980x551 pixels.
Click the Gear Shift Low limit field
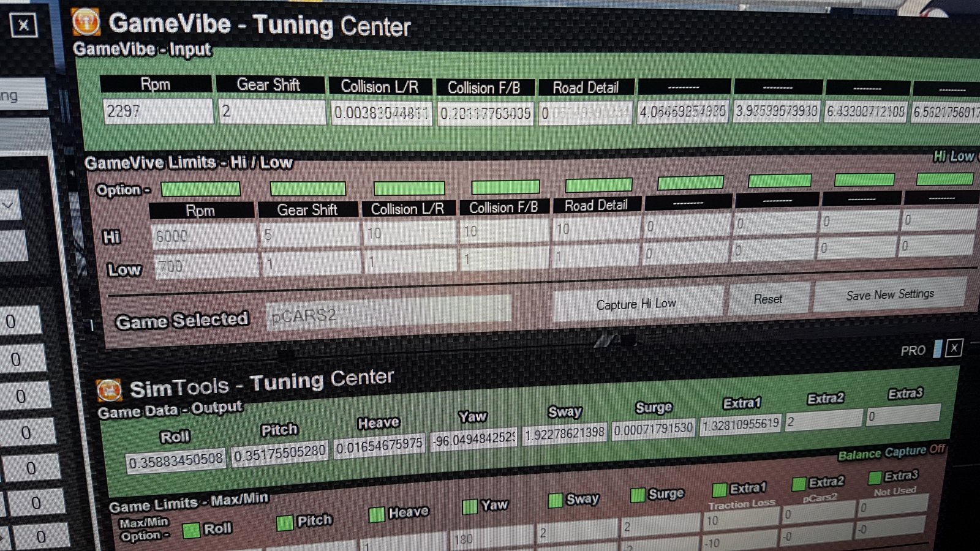click(312, 264)
